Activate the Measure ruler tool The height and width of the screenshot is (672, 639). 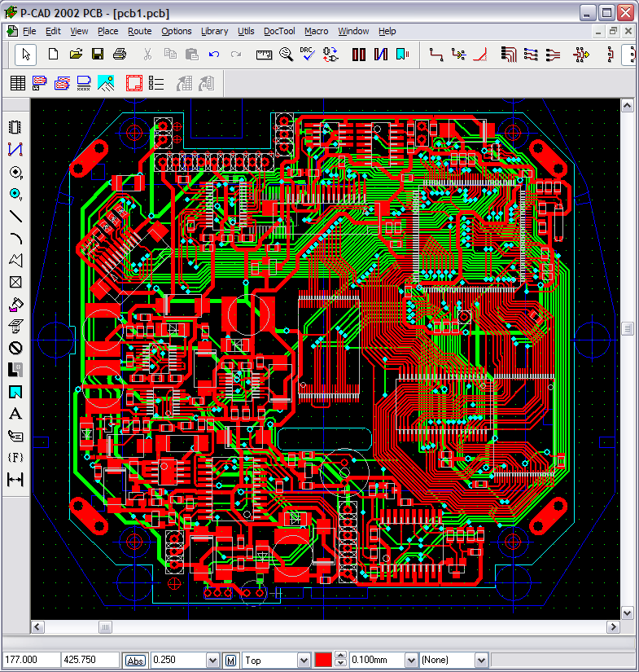point(264,55)
